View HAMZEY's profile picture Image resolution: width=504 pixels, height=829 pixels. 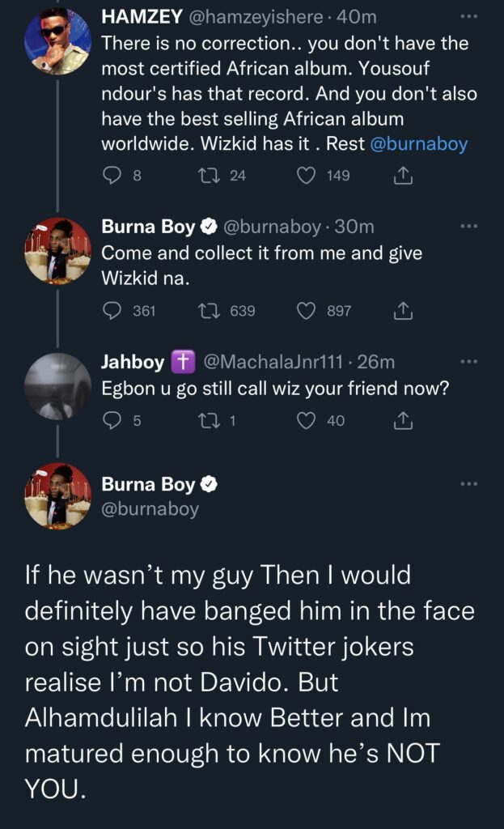point(57,40)
